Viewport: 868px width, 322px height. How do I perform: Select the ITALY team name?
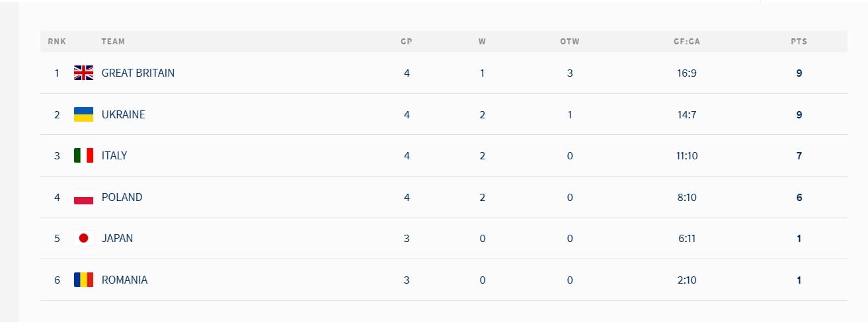[x=114, y=156]
